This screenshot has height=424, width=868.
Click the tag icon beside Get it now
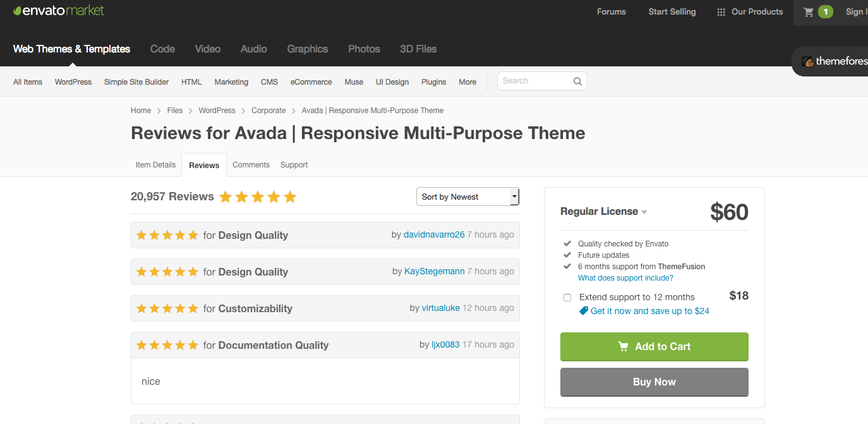pos(584,311)
